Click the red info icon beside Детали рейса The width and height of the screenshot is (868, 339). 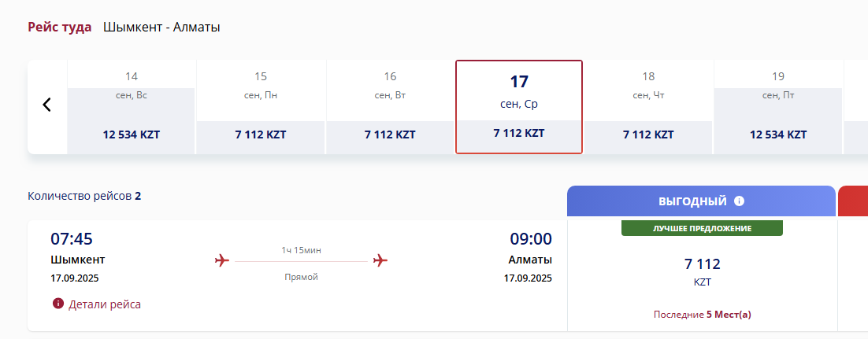tap(58, 304)
